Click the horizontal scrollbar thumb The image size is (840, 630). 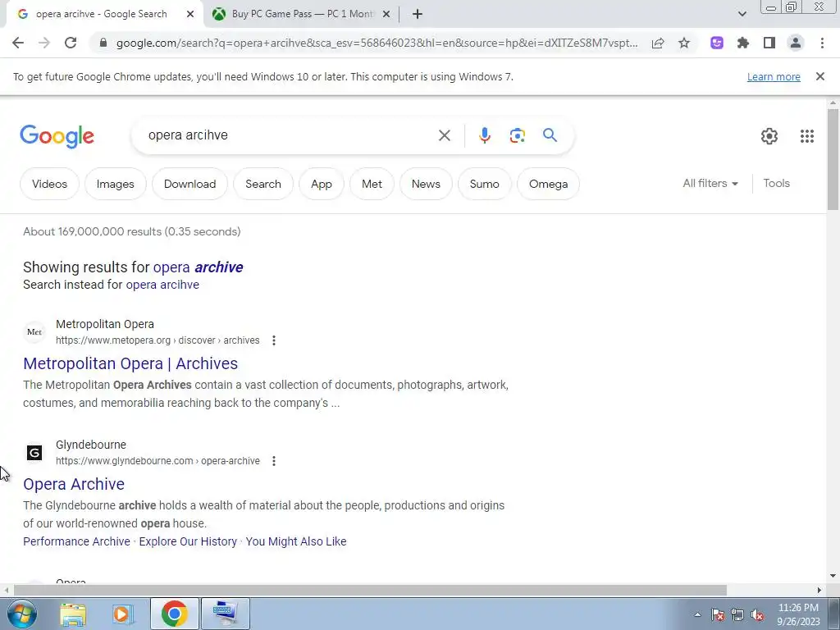[370, 590]
